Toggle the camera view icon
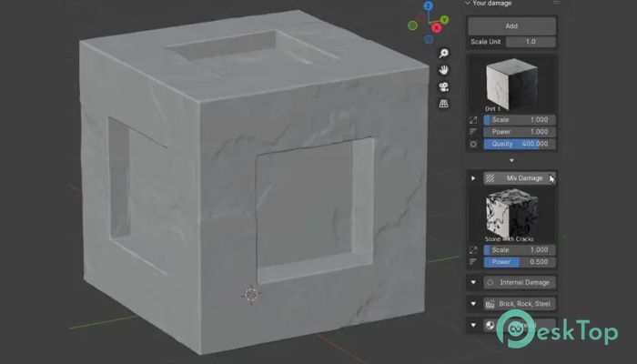Viewport: 637px width, 364px height. [444, 87]
